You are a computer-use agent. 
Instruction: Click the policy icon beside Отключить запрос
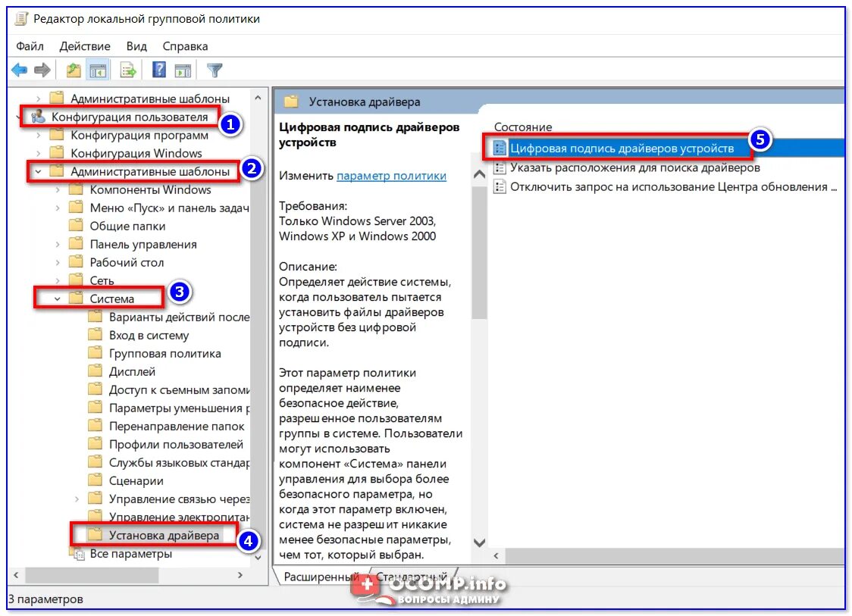(x=499, y=187)
